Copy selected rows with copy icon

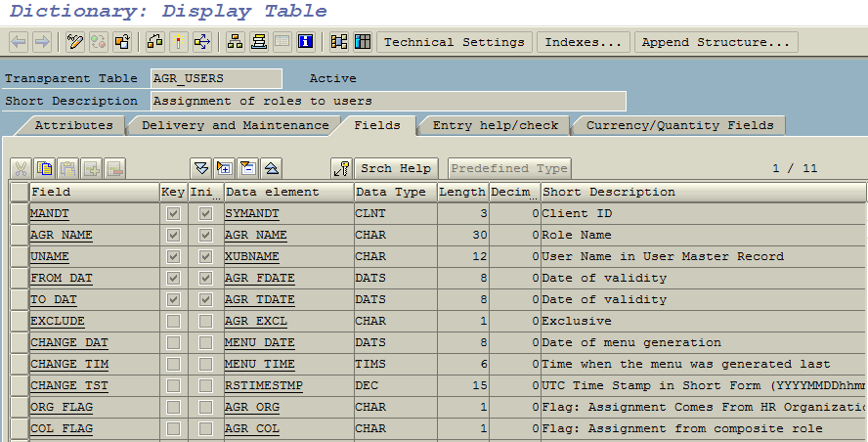point(44,168)
